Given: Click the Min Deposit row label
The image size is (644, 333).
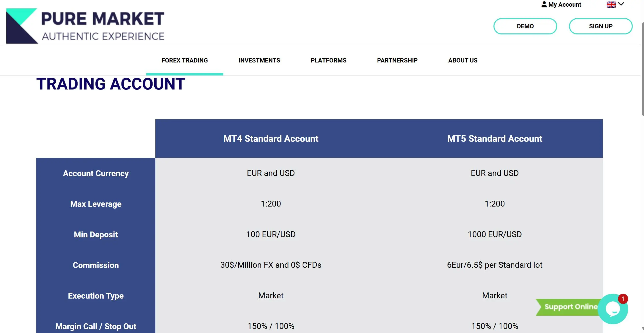Looking at the screenshot, I should 96,235.
